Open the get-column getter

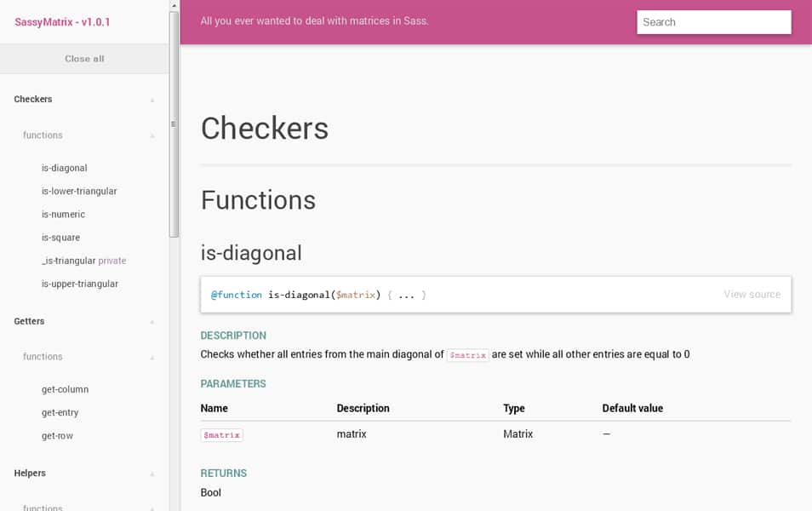coord(66,389)
